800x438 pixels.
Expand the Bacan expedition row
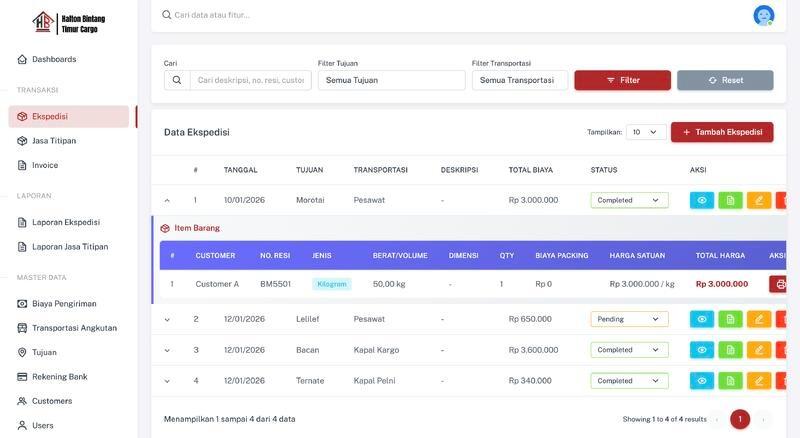point(167,350)
